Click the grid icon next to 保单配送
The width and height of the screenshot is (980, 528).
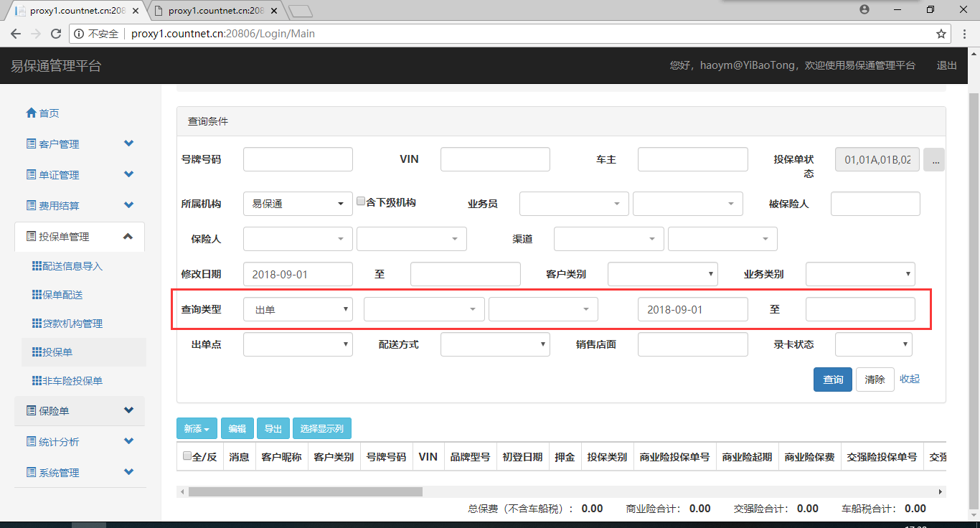click(37, 295)
